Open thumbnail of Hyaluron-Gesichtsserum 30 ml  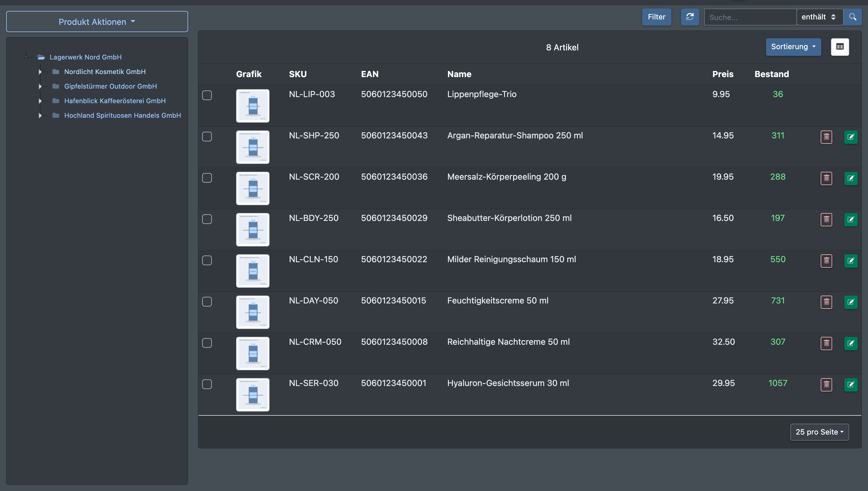[253, 394]
